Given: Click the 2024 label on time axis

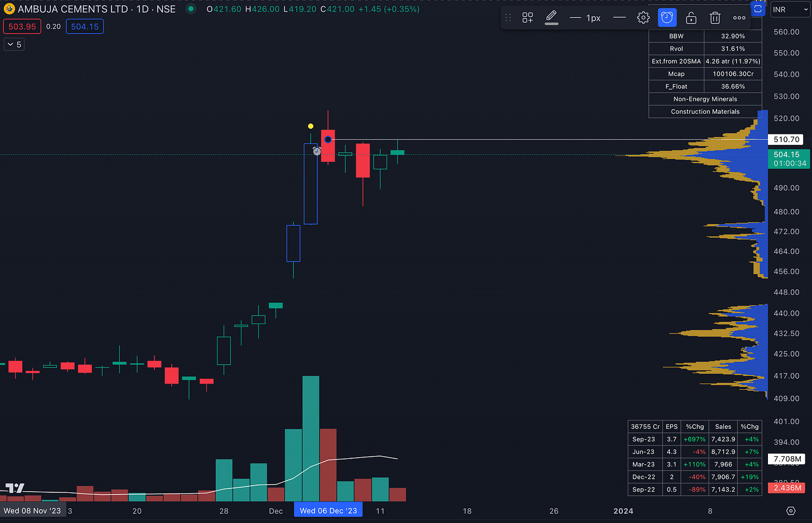Looking at the screenshot, I should 623,511.
